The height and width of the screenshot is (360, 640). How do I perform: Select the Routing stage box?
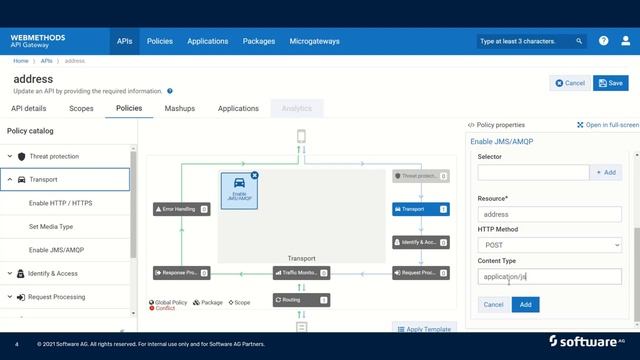coord(301,300)
